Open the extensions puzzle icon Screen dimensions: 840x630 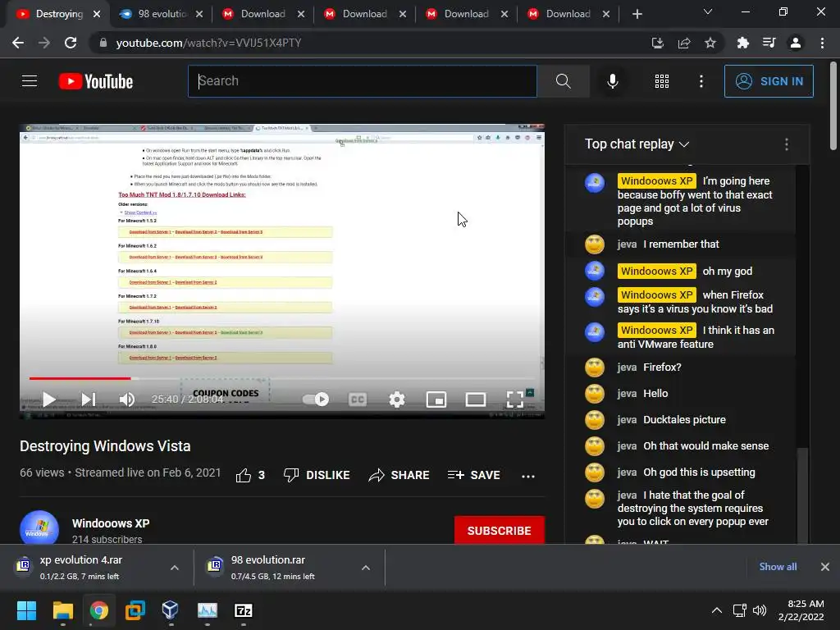743,43
